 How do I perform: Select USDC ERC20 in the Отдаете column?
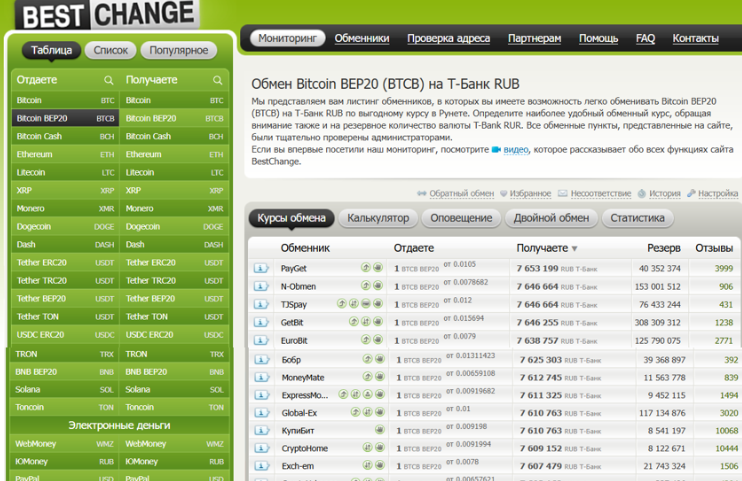[x=65, y=334]
